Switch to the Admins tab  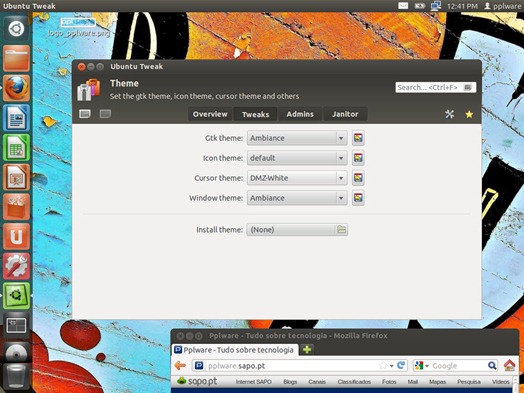(x=300, y=114)
